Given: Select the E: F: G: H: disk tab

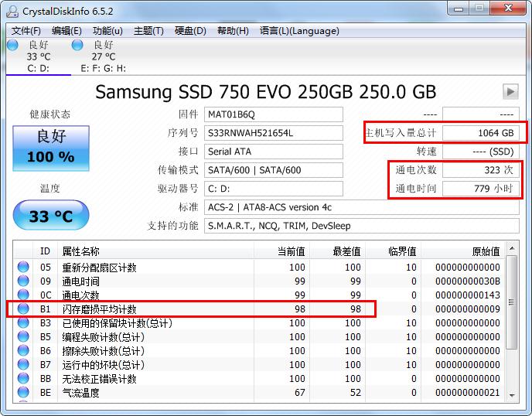Looking at the screenshot, I should click(x=103, y=56).
